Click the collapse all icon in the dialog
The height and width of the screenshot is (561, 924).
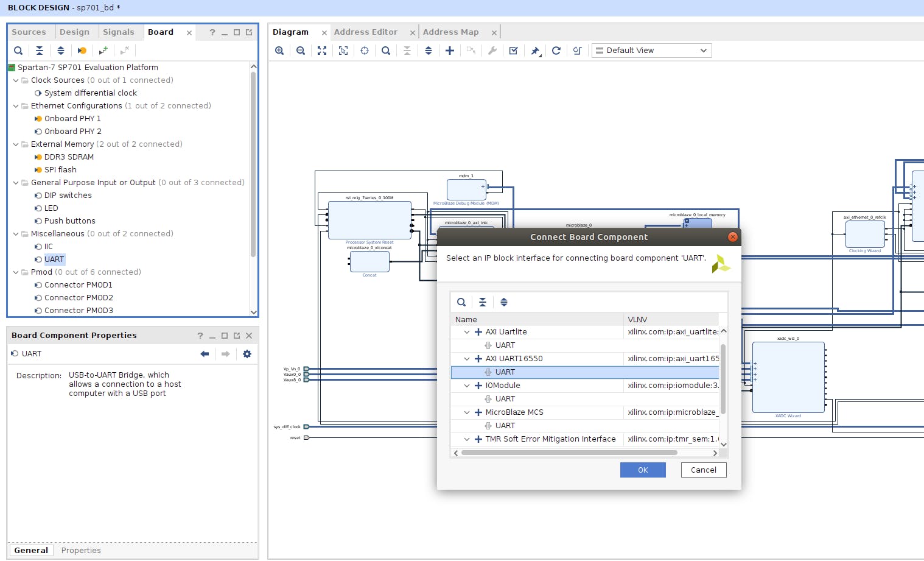click(483, 302)
